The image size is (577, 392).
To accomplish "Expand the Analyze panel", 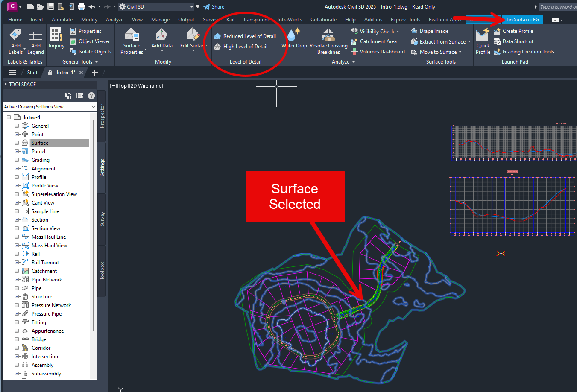I will (343, 62).
